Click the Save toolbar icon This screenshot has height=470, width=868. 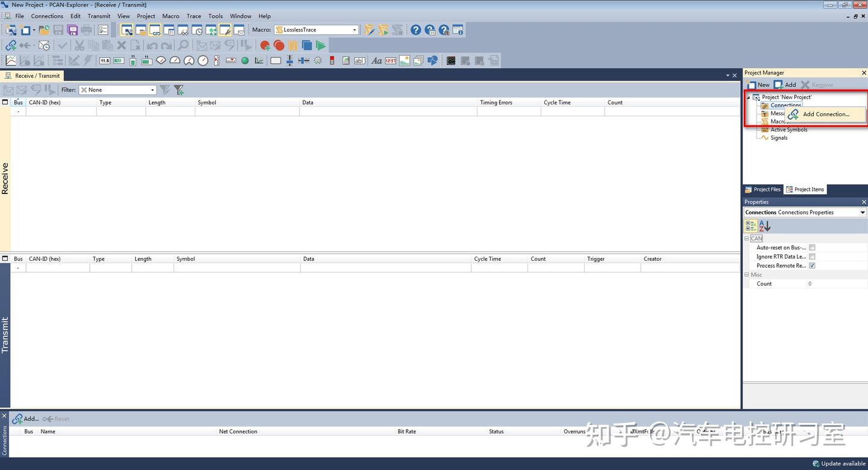[58, 30]
